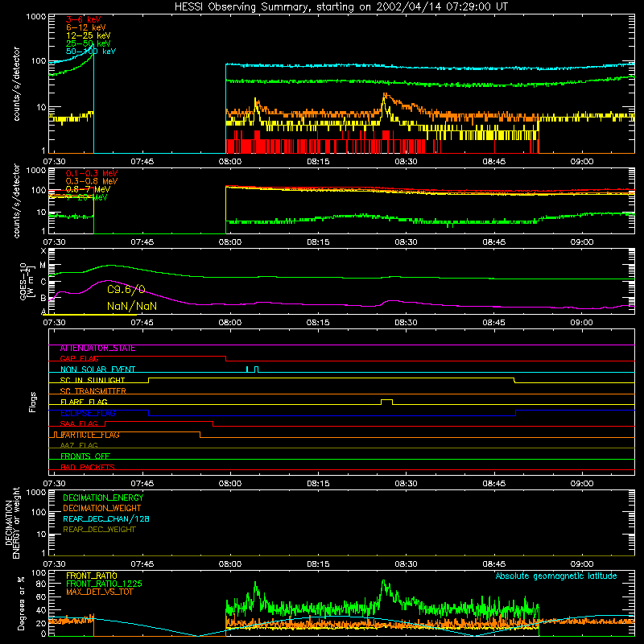Click the "Degrees or %" axis label
644x644 pixels.
(x=22, y=603)
